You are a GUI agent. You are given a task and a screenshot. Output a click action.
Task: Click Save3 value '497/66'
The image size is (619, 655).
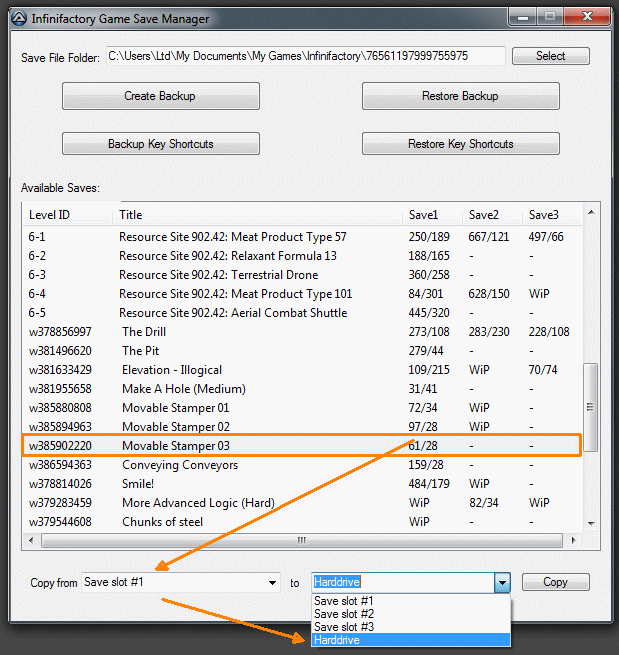(546, 237)
